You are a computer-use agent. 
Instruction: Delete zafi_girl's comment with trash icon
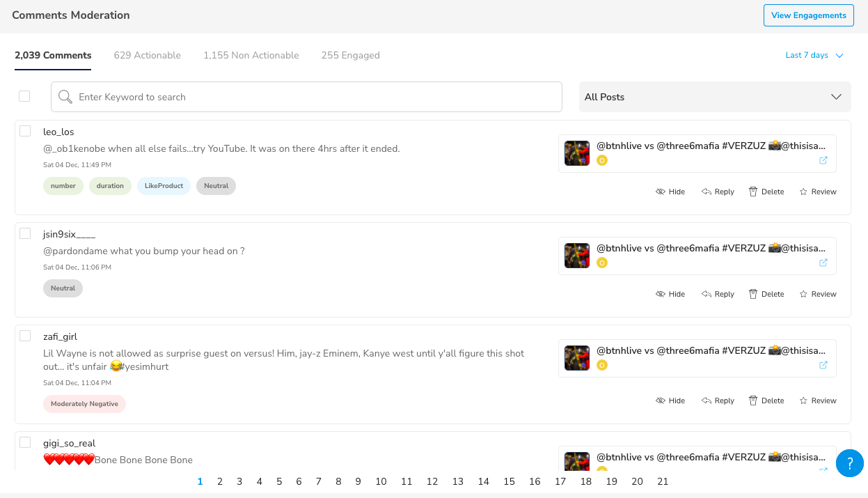pos(766,400)
